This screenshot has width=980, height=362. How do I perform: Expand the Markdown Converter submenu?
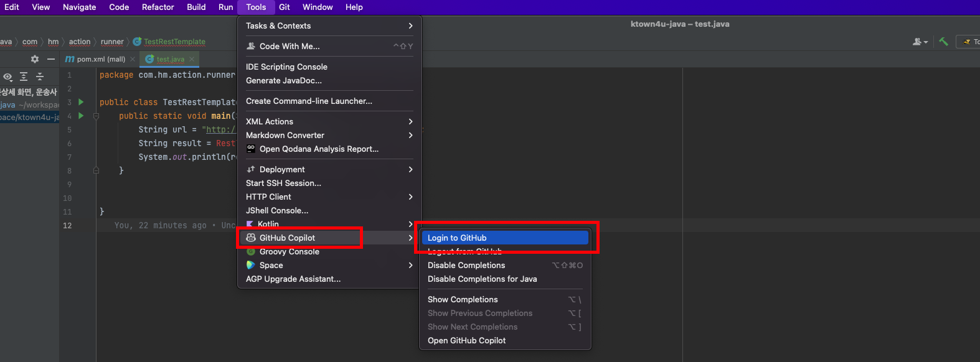point(329,135)
